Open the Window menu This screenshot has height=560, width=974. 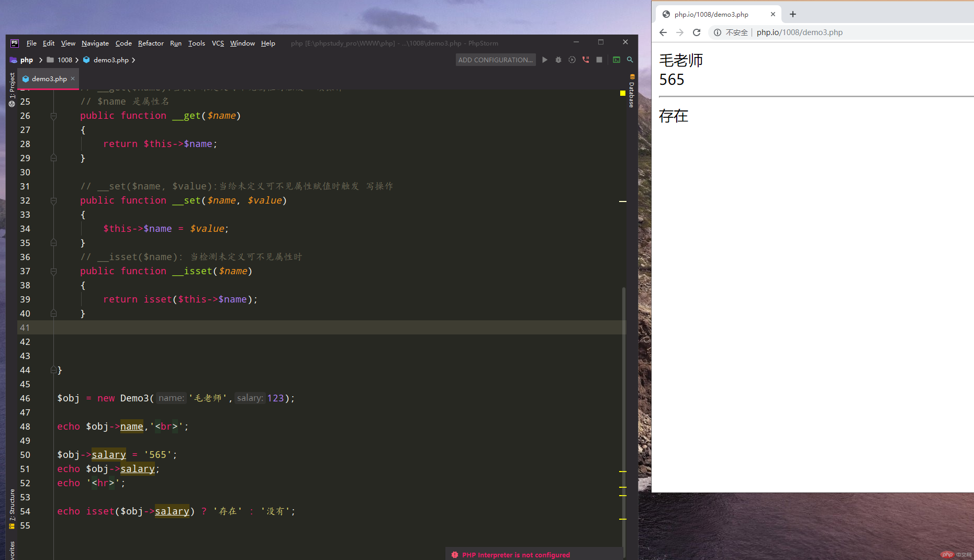[242, 43]
